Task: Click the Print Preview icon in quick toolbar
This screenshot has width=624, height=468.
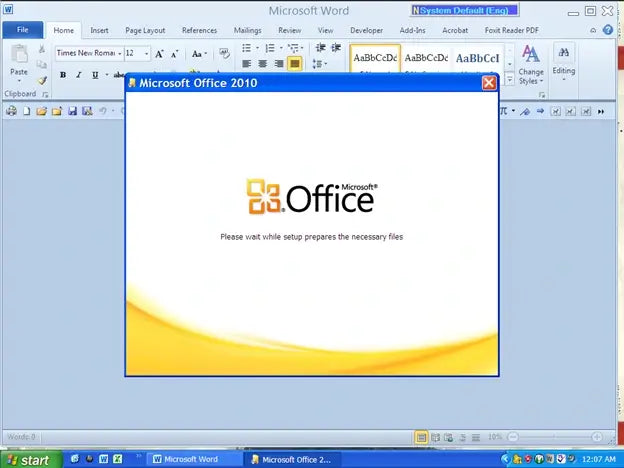Action: (x=11, y=111)
